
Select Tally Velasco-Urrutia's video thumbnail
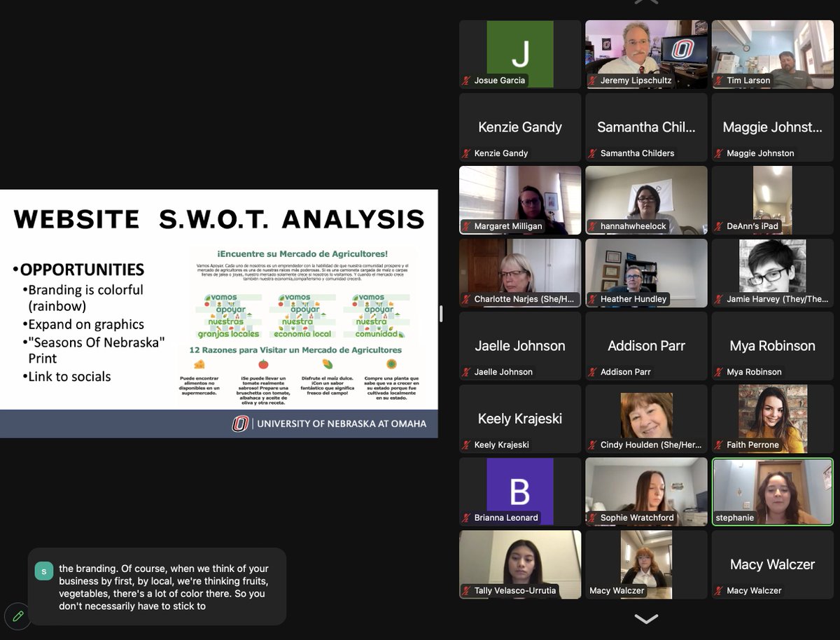point(520,564)
